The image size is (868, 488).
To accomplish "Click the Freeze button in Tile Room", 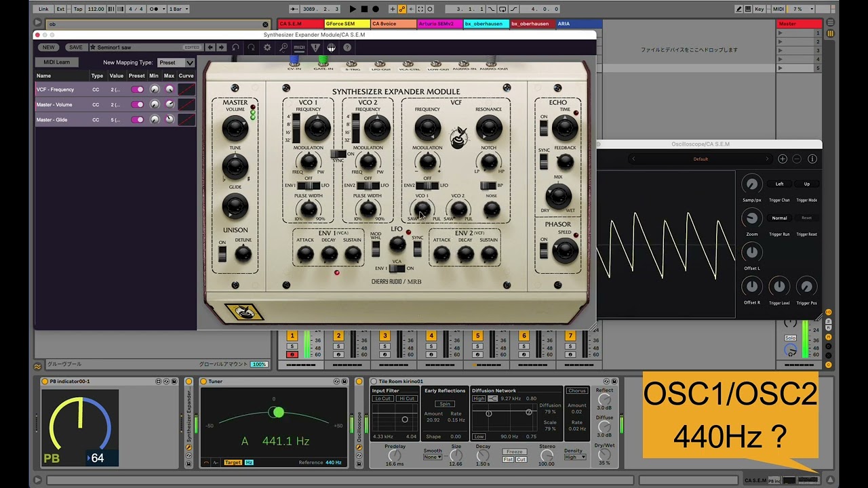I will 515,451.
